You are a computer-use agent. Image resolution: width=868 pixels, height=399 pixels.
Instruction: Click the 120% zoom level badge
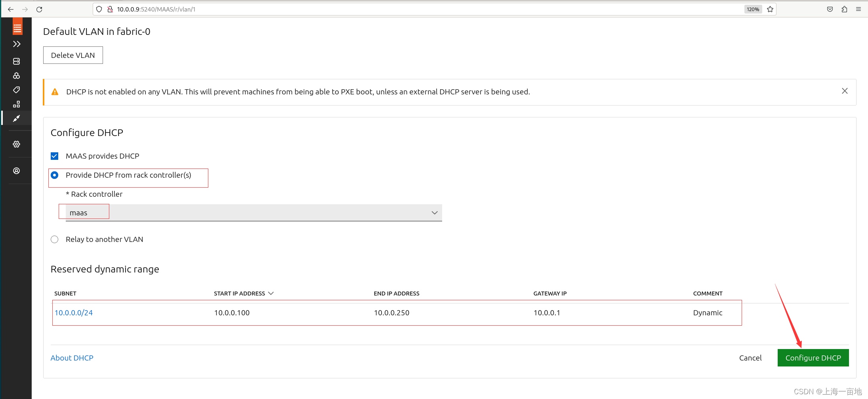(753, 9)
